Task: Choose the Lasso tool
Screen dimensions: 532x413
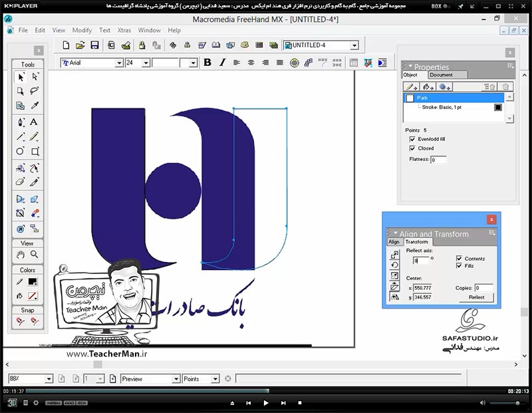Action: pos(35,91)
